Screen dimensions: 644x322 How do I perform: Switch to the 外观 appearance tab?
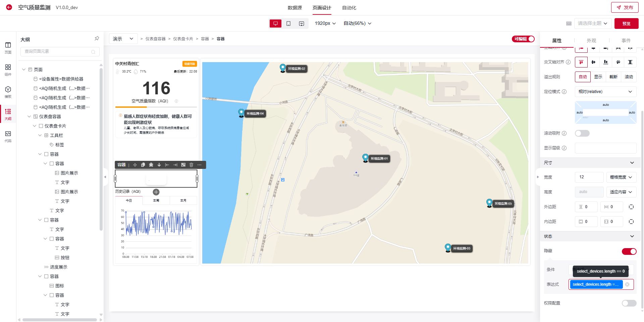pyautogui.click(x=591, y=41)
